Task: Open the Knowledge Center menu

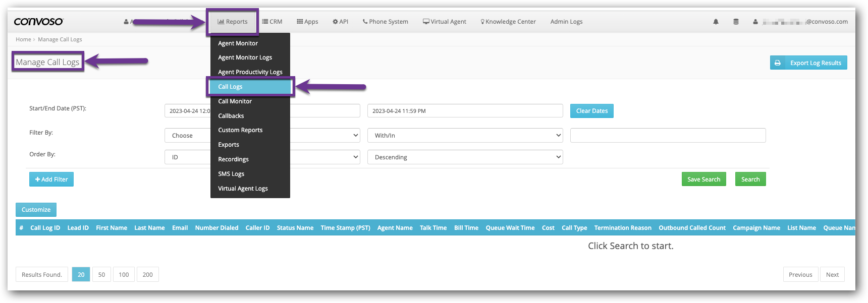Action: (508, 22)
